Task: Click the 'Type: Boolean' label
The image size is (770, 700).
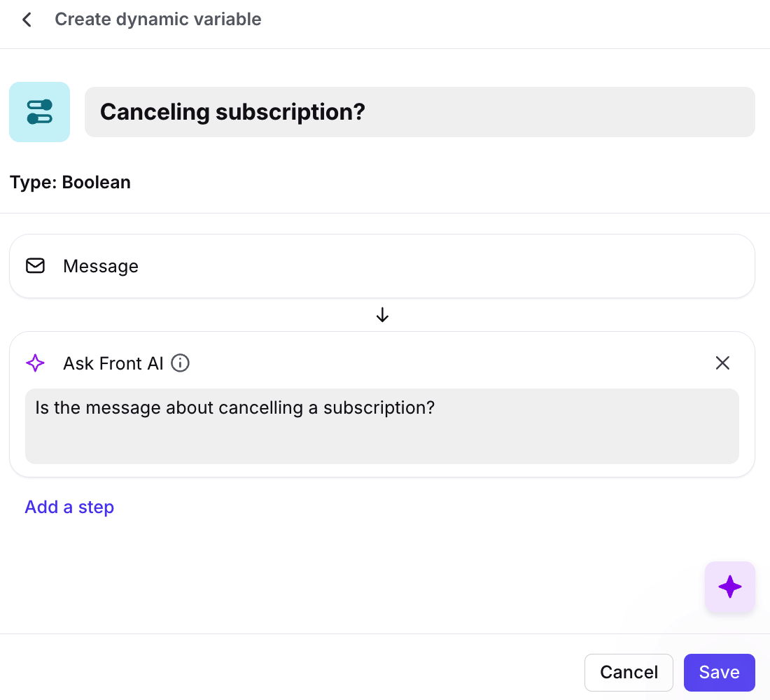Action: coord(70,183)
